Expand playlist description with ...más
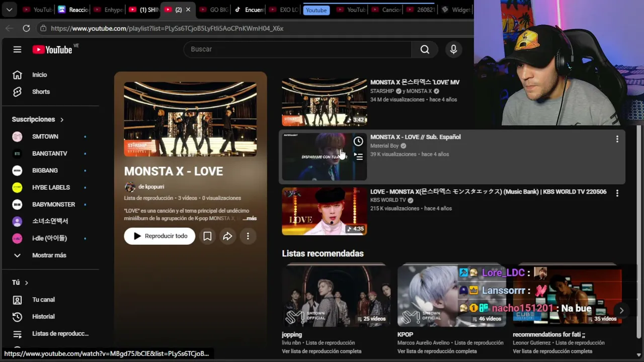Image resolution: width=644 pixels, height=362 pixels. coord(250,219)
